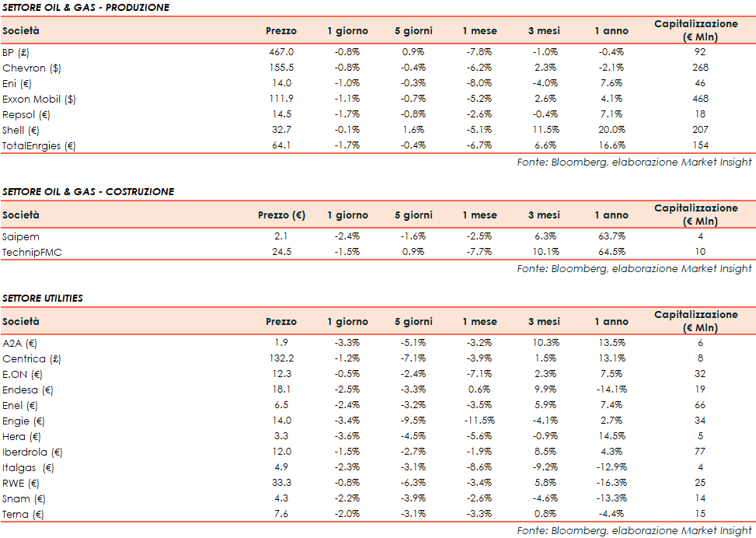The width and height of the screenshot is (756, 538).
Task: Click the Endesa (€) company name
Action: pyautogui.click(x=28, y=390)
